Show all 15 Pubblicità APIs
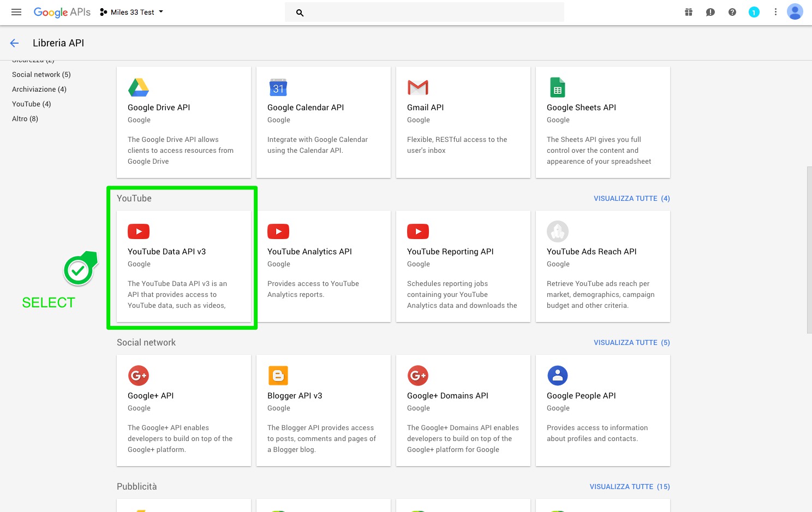Screen dimensions: 812x512 click(x=629, y=486)
